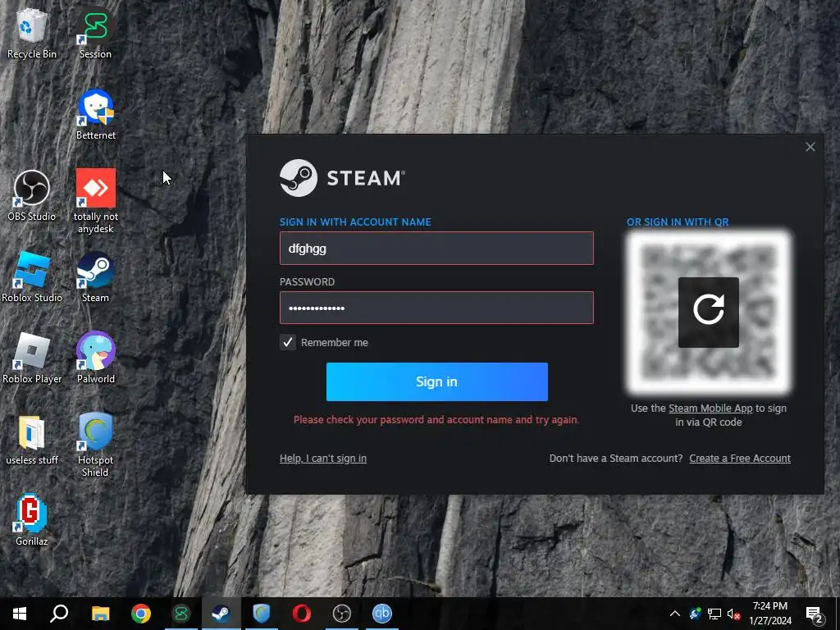The image size is (840, 630).
Task: Open OBS Studio from the taskbar
Action: coord(342,614)
